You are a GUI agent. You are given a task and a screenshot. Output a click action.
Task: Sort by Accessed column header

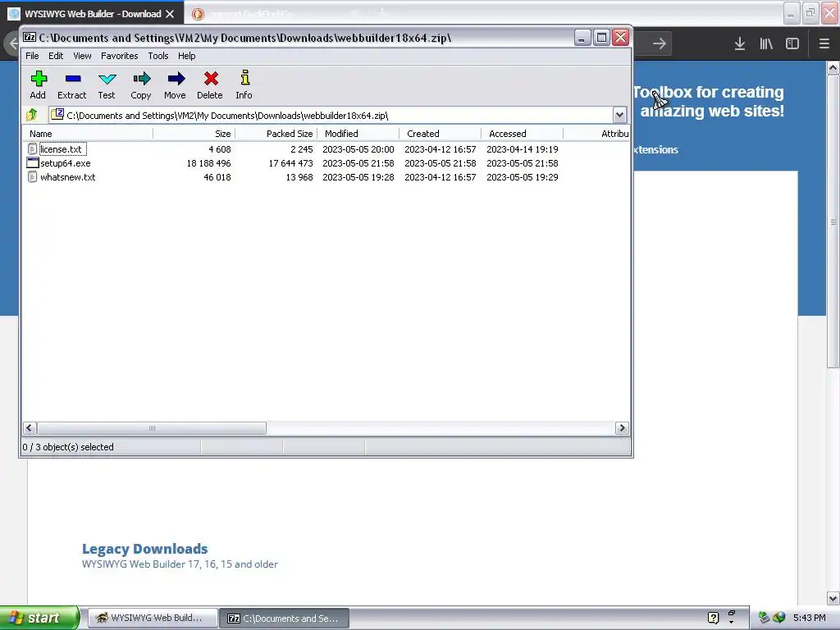click(x=522, y=134)
